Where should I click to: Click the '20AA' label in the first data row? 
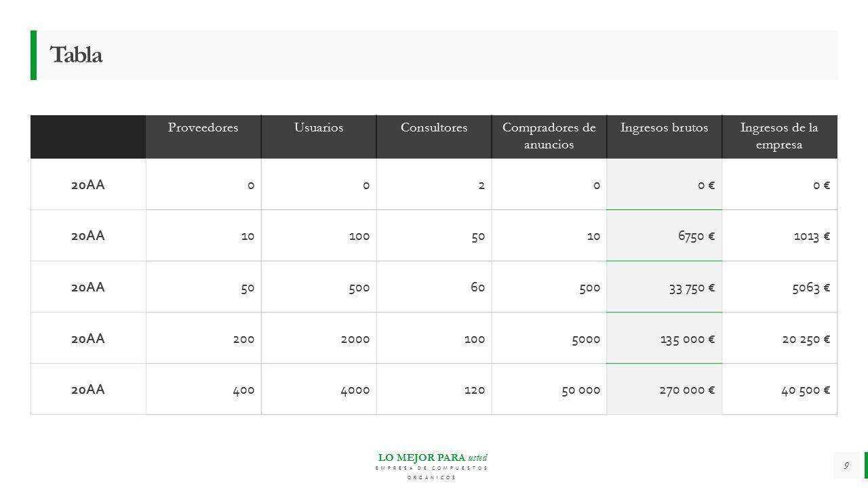[88, 184]
